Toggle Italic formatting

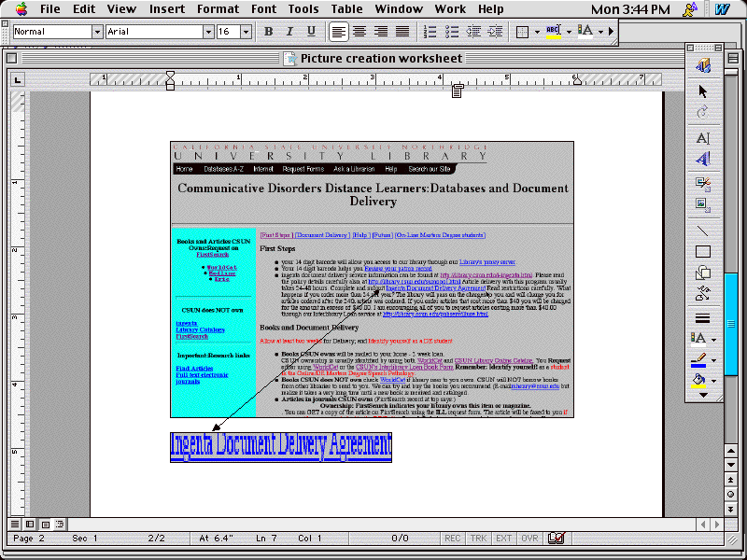[289, 32]
